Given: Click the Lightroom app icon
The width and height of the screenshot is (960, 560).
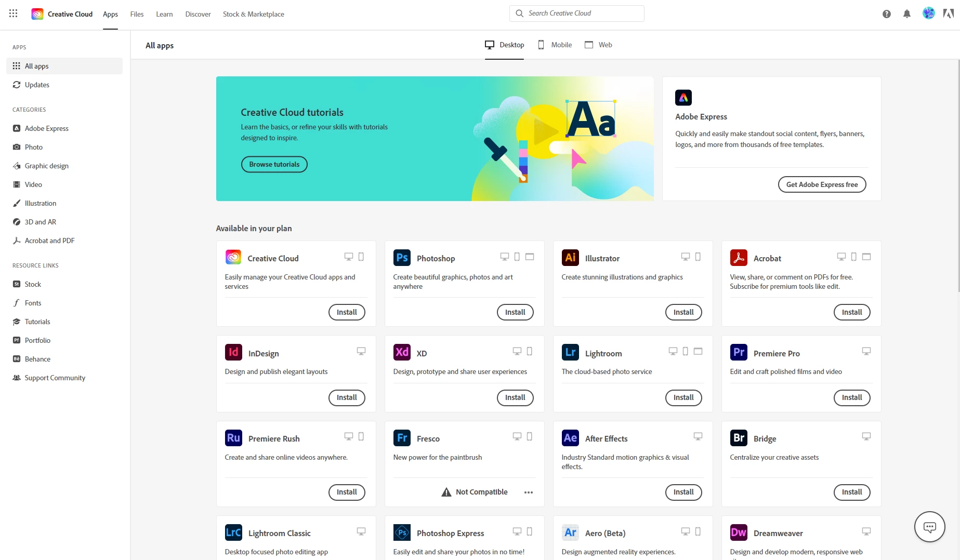Looking at the screenshot, I should tap(571, 352).
